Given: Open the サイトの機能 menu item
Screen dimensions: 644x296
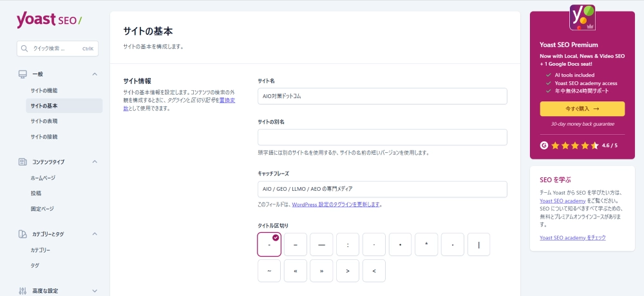Looking at the screenshot, I should [x=44, y=90].
